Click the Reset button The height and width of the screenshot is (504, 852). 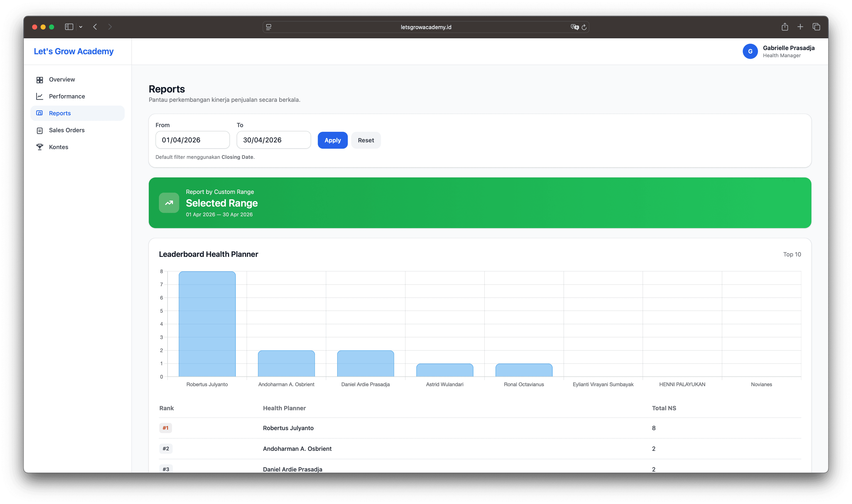pyautogui.click(x=366, y=140)
